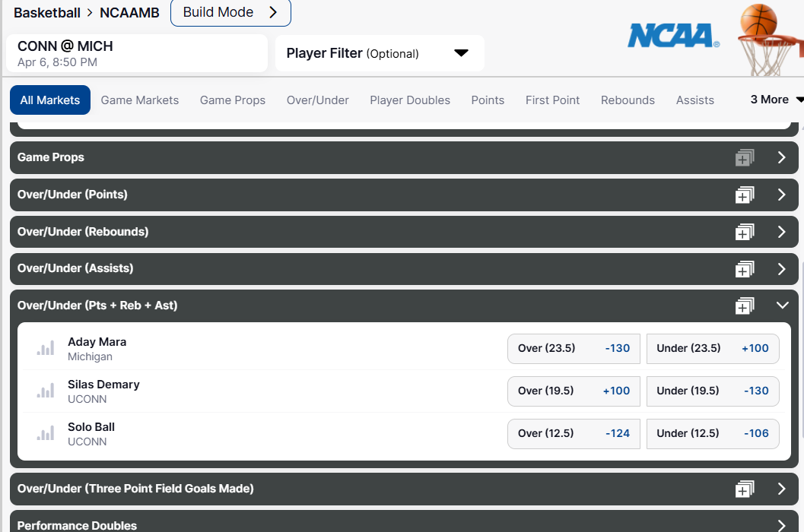The image size is (804, 532).
Task: Open stats chart for Silas Demary
Action: pyautogui.click(x=45, y=390)
